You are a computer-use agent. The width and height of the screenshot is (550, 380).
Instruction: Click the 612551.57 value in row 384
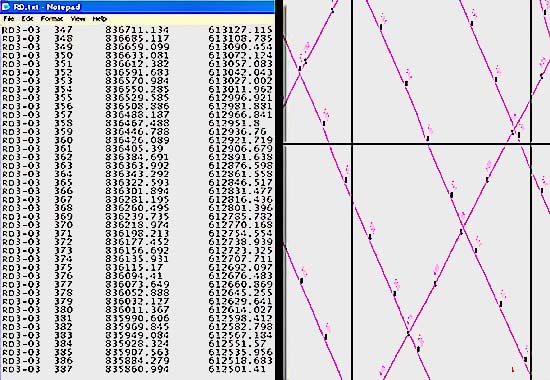pyautogui.click(x=237, y=344)
